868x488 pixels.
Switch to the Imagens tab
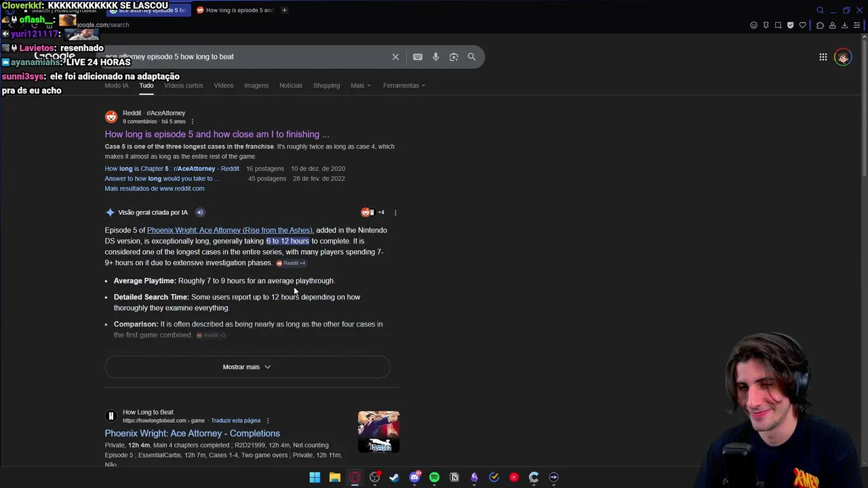click(256, 85)
